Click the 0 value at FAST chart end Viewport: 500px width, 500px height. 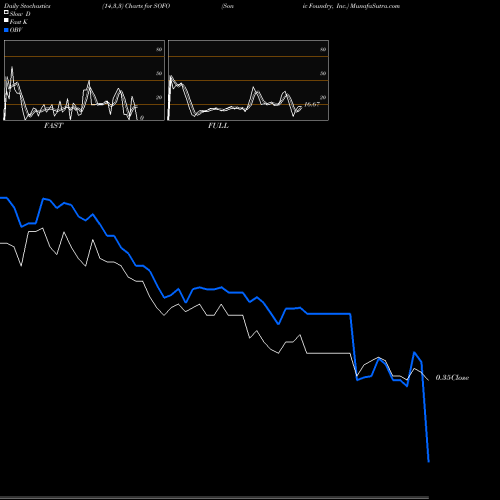pyautogui.click(x=142, y=118)
